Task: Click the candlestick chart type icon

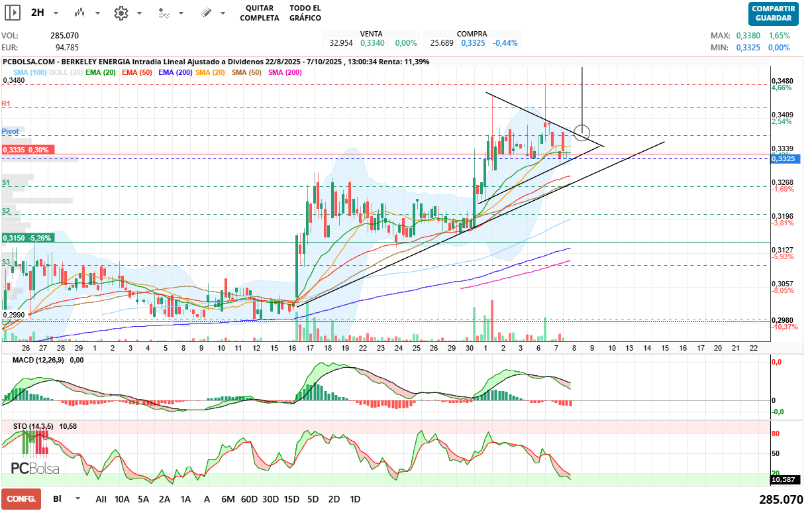Action: [x=79, y=13]
